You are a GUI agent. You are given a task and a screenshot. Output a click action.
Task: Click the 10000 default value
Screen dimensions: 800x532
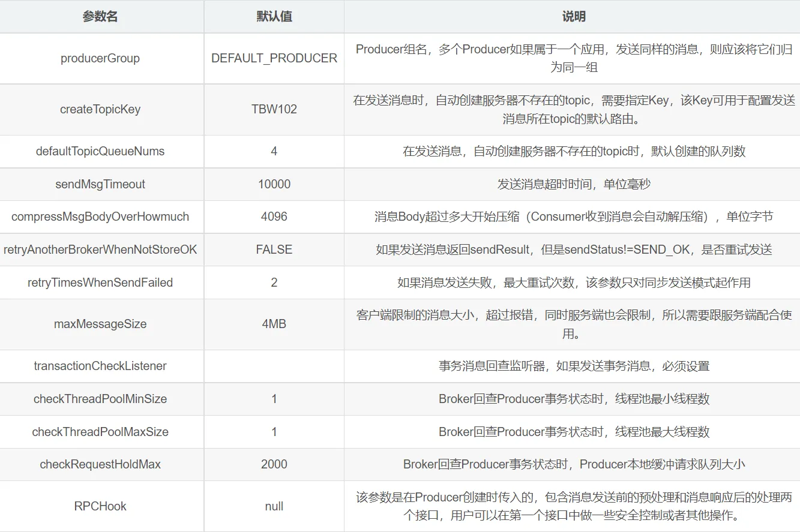coord(274,184)
